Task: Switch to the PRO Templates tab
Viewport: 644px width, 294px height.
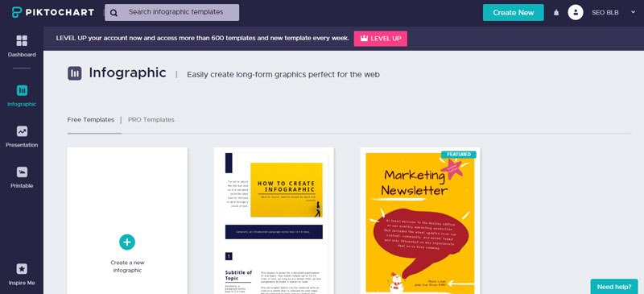Action: 151,120
